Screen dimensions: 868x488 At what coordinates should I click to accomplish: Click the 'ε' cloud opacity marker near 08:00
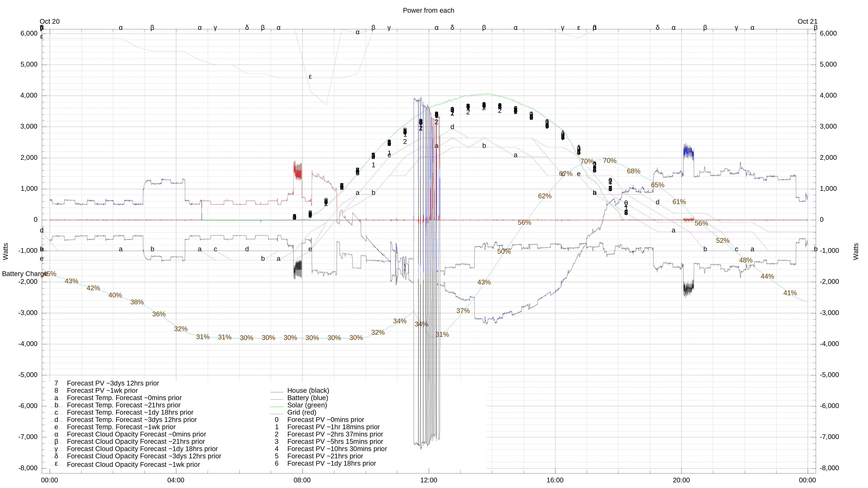310,77
